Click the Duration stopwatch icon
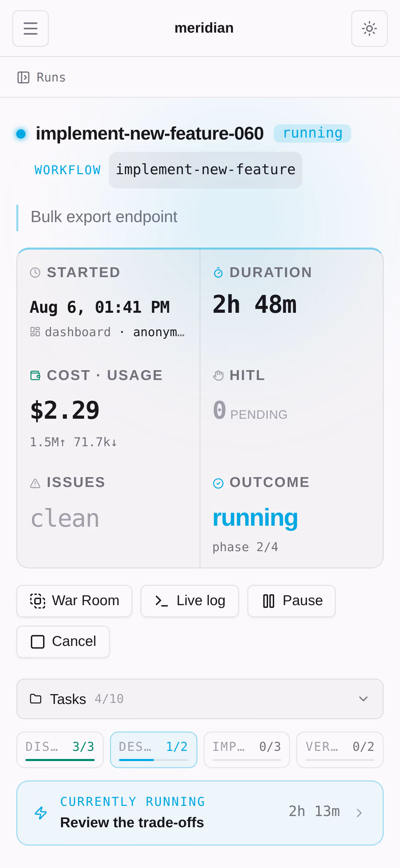The image size is (400, 868). pos(218,273)
